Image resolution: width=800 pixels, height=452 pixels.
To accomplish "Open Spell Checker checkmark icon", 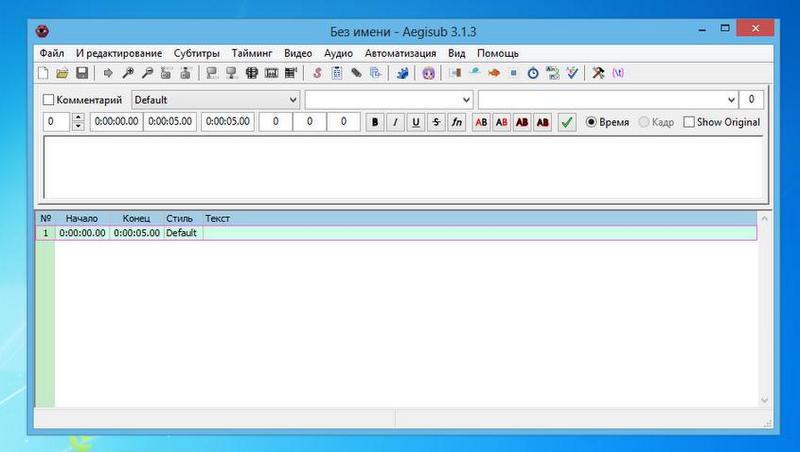I will click(x=572, y=73).
